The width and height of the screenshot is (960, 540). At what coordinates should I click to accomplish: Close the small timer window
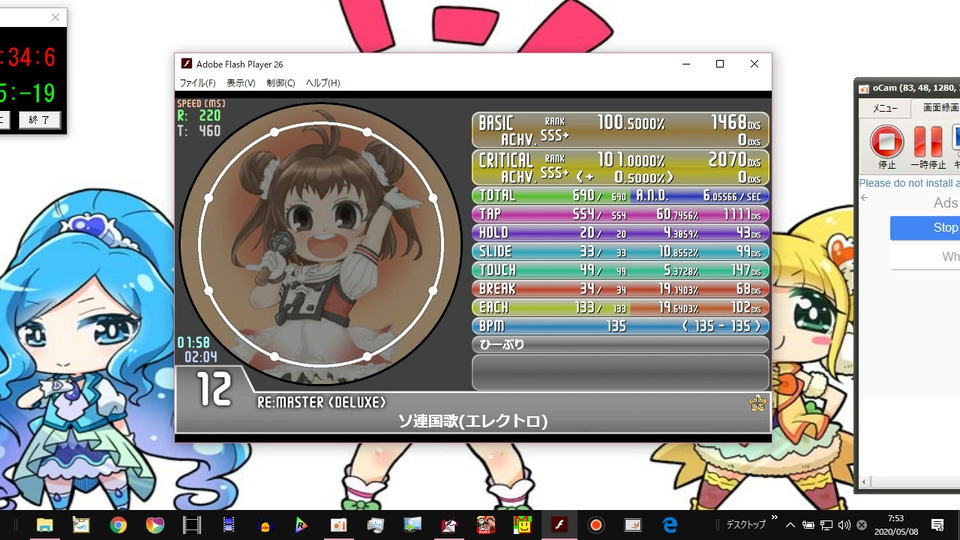click(x=55, y=17)
